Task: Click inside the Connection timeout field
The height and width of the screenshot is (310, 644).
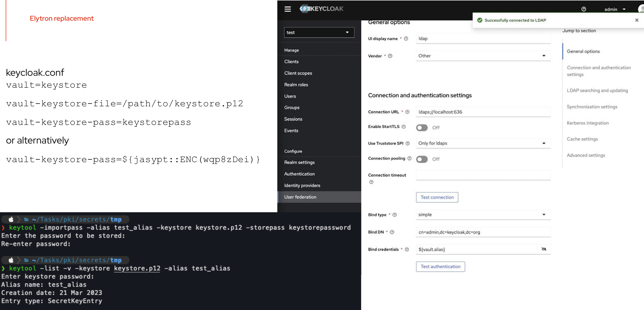Action: (x=483, y=175)
